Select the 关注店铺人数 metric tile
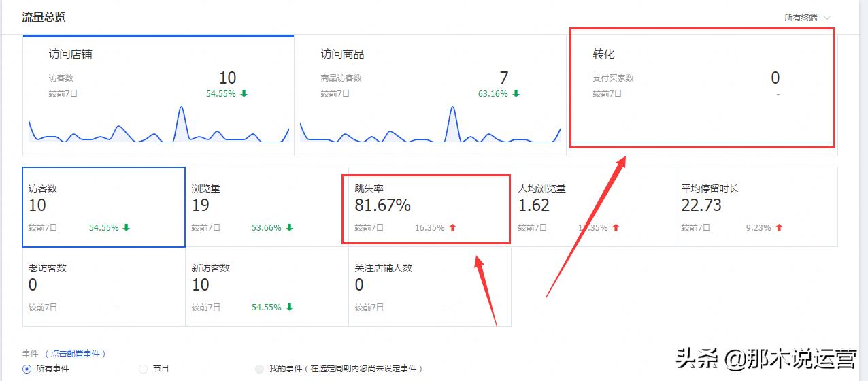The width and height of the screenshot is (868, 381). pyautogui.click(x=430, y=286)
